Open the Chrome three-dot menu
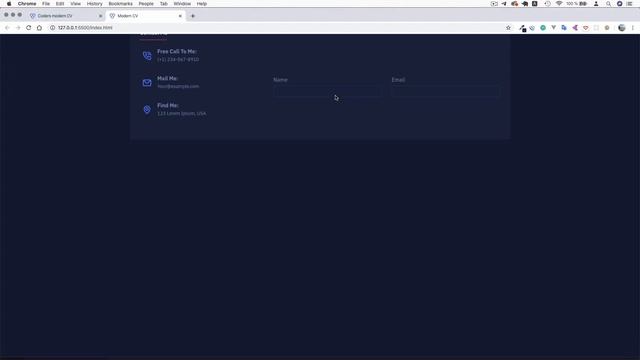The image size is (640, 360). point(633,28)
